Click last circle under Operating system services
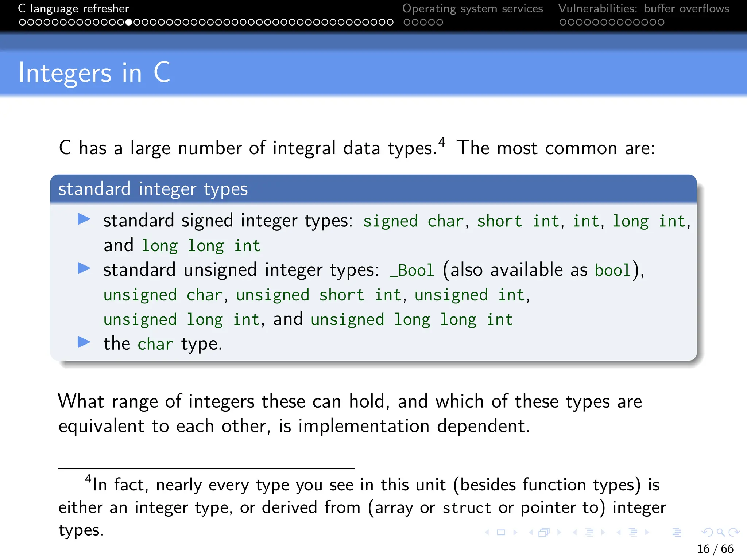Viewport: 747px width, 560px height. [x=440, y=22]
